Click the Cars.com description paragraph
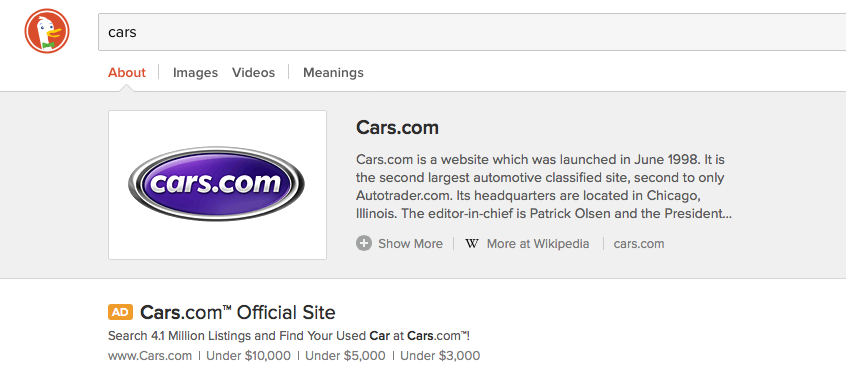This screenshot has height=387, width=846. (x=544, y=186)
